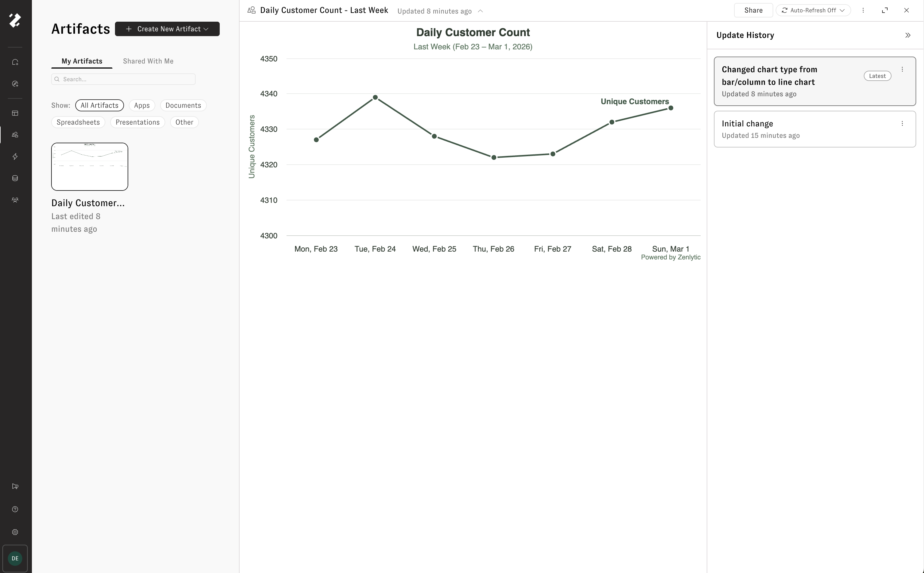Switch to Shared With Me tab

click(x=148, y=61)
